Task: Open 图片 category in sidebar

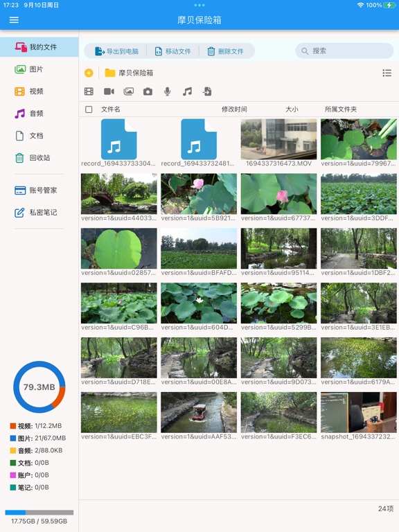Action: tap(39, 69)
